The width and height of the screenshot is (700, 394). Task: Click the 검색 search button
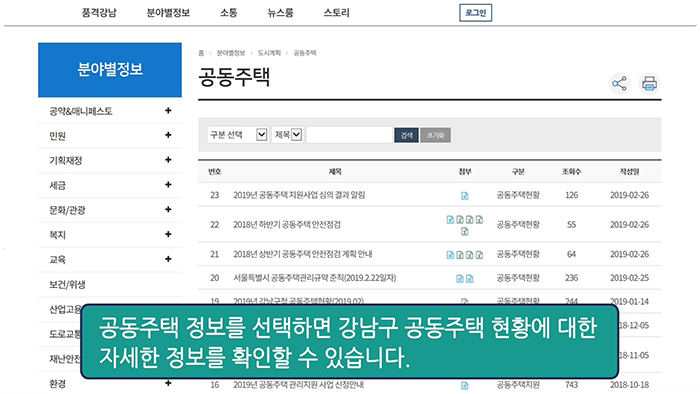click(x=406, y=135)
